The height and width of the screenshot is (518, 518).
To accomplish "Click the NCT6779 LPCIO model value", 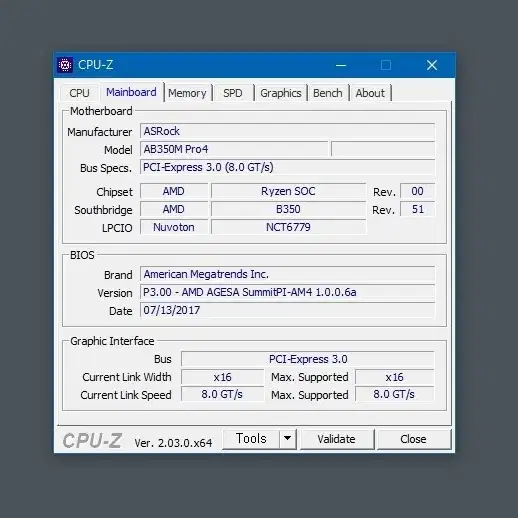I will point(288,227).
